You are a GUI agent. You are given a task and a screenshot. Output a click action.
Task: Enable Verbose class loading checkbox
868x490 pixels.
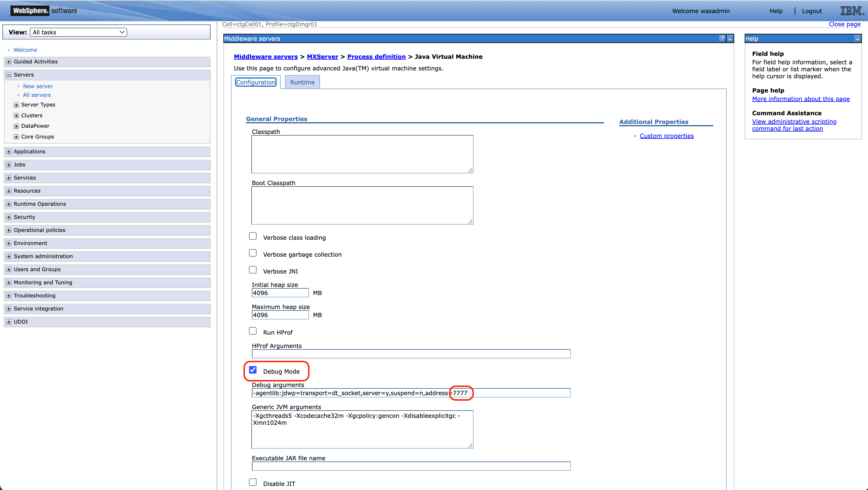click(x=253, y=236)
